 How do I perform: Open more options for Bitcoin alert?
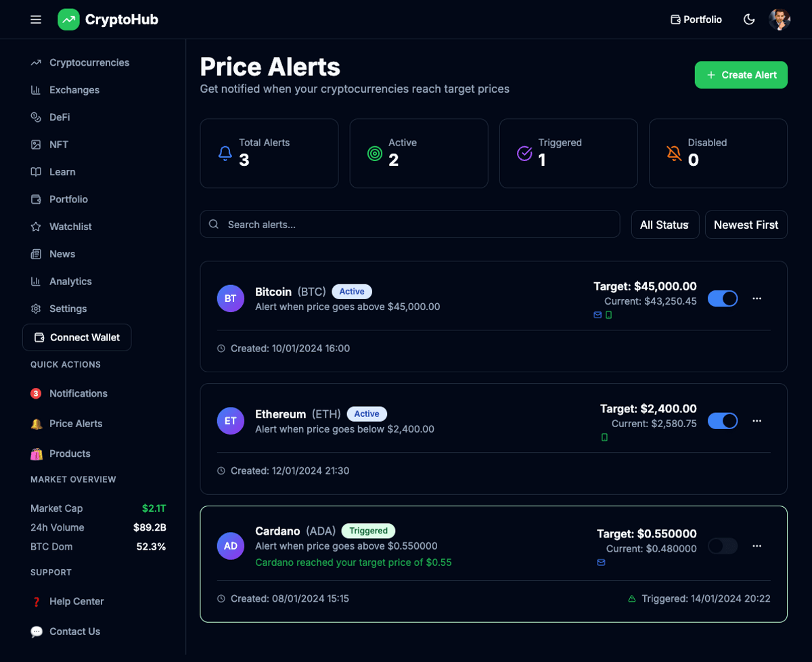[757, 299]
